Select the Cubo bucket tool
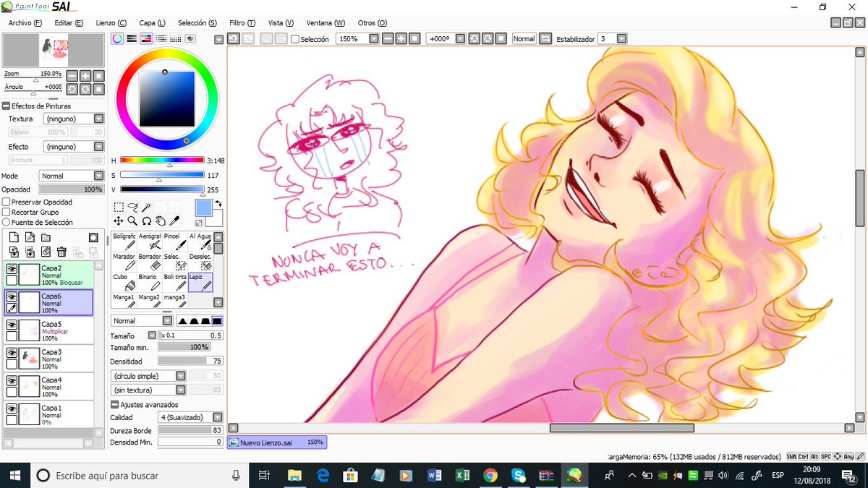 pos(124,282)
